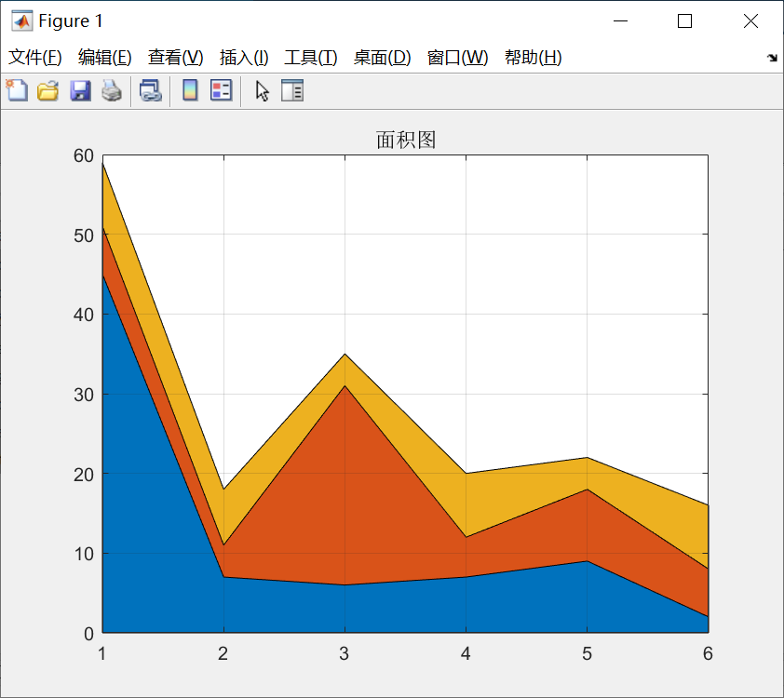This screenshot has width=784, height=698.
Task: Open the 窗口 menu
Action: pyautogui.click(x=455, y=57)
